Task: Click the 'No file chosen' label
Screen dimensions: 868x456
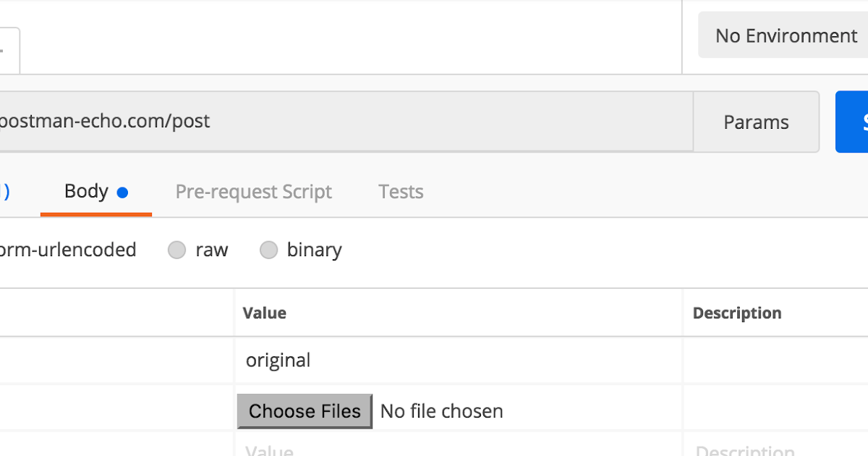Action: [441, 412]
